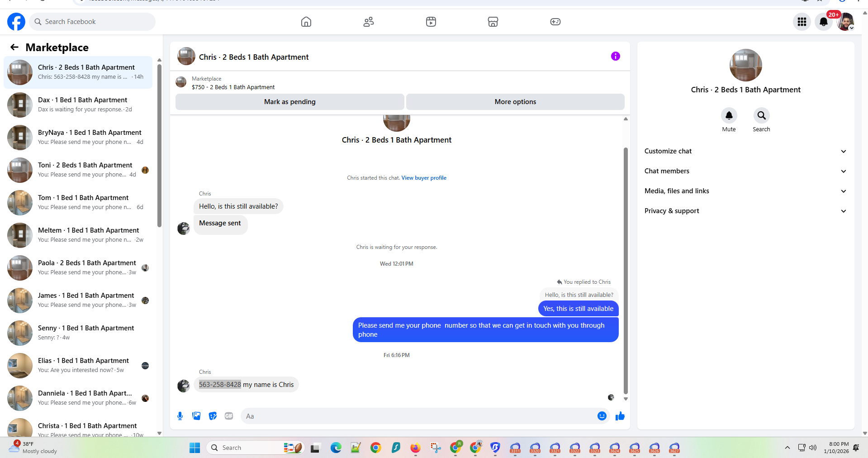Open Microsoft Edge from taskbar
The height and width of the screenshot is (458, 868).
[336, 448]
